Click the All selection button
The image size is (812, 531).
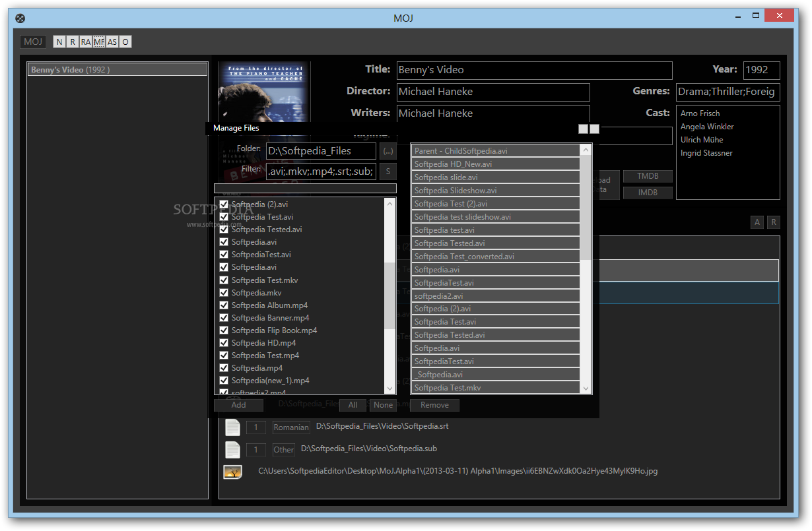coord(353,405)
